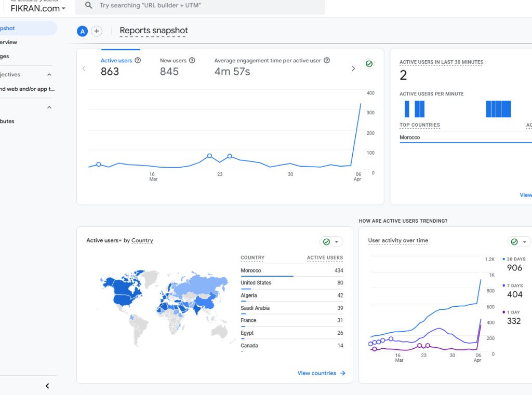Click User activity over time title

[x=398, y=240]
